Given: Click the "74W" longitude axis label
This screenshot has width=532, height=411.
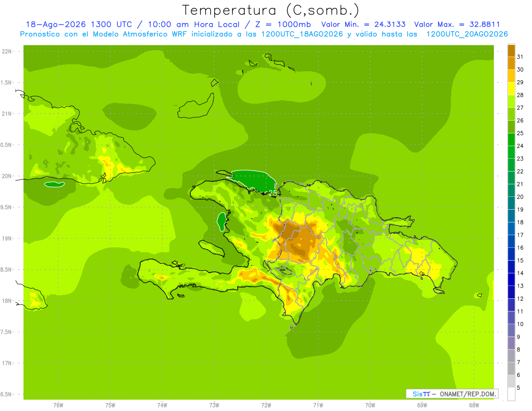Looking at the screenshot, I should pos(162,405).
